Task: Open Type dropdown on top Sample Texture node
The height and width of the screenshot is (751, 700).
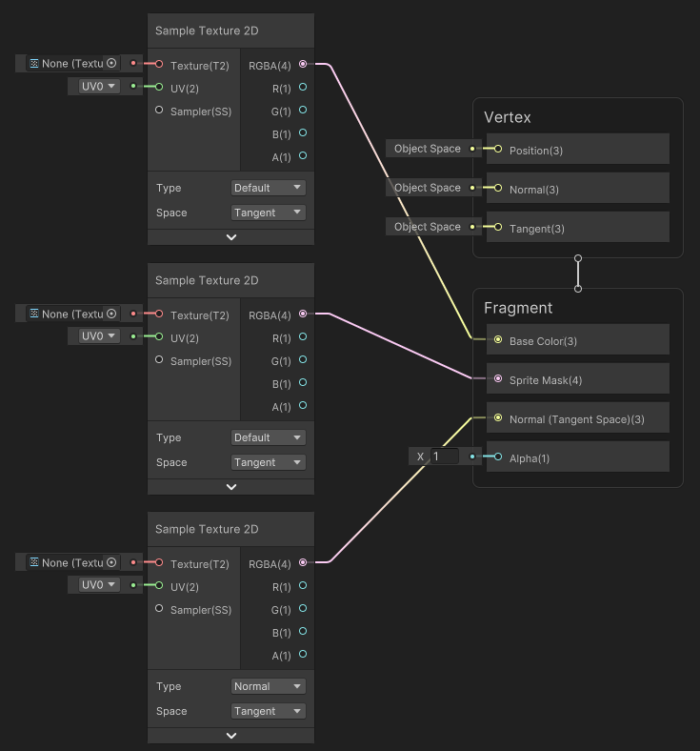Action: 269,188
